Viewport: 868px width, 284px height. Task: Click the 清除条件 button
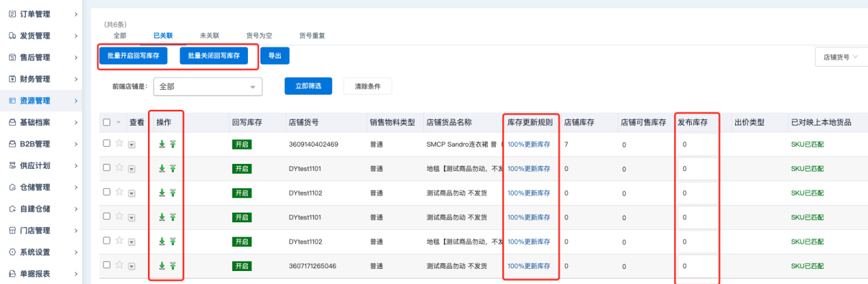tap(368, 86)
